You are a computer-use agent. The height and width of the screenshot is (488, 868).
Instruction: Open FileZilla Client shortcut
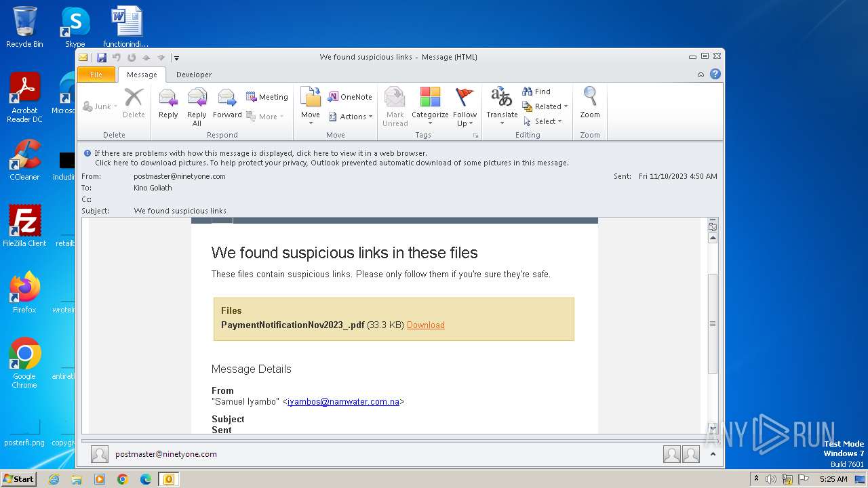pos(24,226)
